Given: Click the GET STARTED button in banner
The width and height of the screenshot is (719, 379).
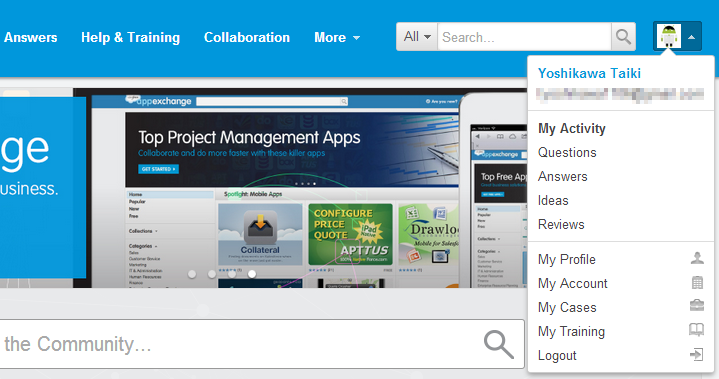Looking at the screenshot, I should pyautogui.click(x=158, y=169).
